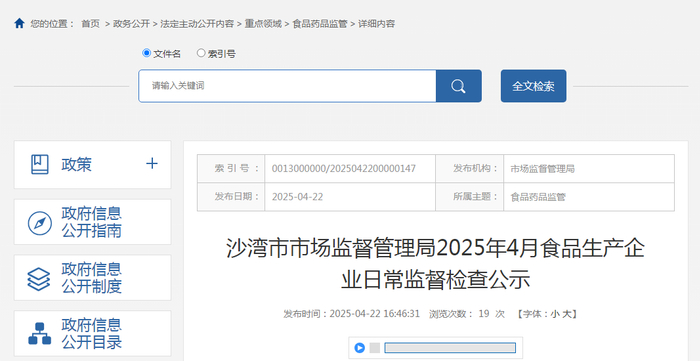
Task: Click the 详细内容 breadcrumb text
Action: (x=376, y=24)
